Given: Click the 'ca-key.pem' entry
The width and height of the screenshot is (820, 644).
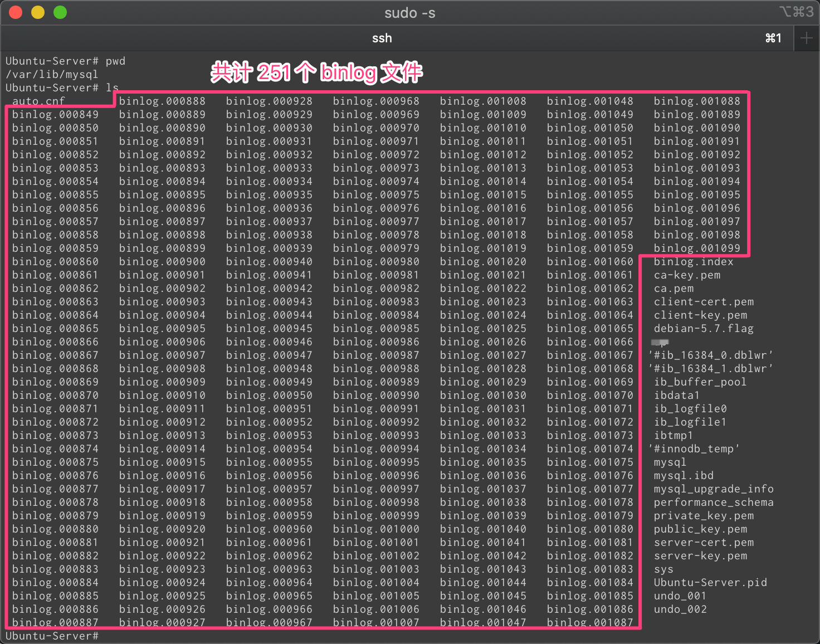Looking at the screenshot, I should pos(687,275).
